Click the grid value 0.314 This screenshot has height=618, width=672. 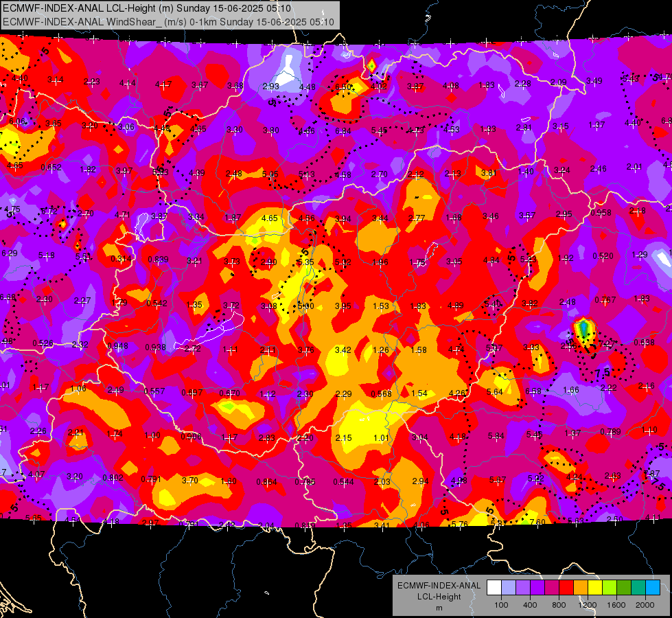click(121, 259)
